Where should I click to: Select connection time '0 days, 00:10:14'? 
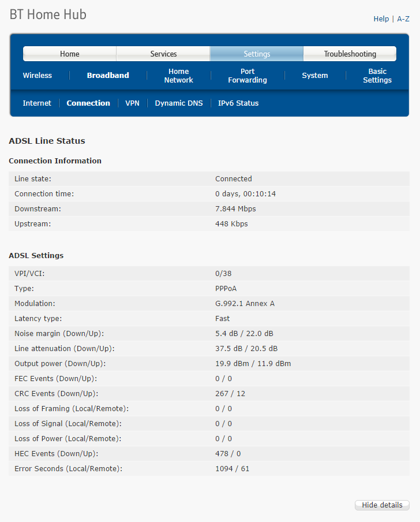tap(245, 194)
